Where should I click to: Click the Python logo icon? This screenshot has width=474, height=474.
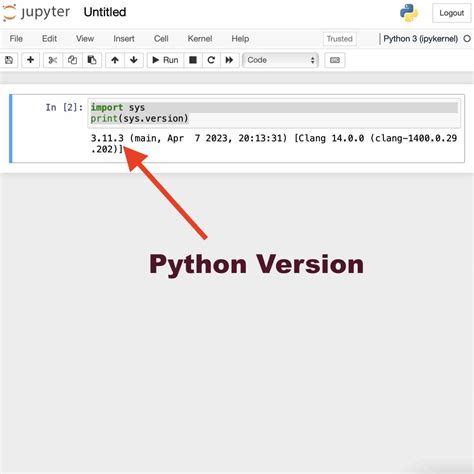[x=409, y=13]
